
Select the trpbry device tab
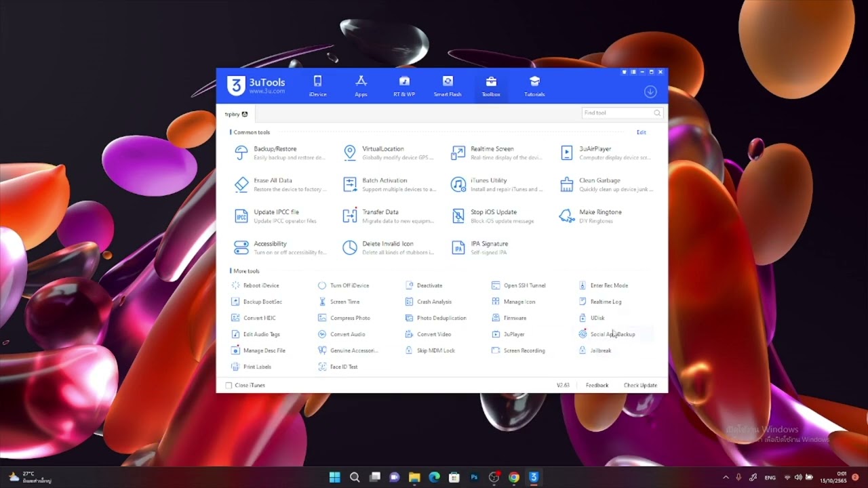(x=236, y=114)
